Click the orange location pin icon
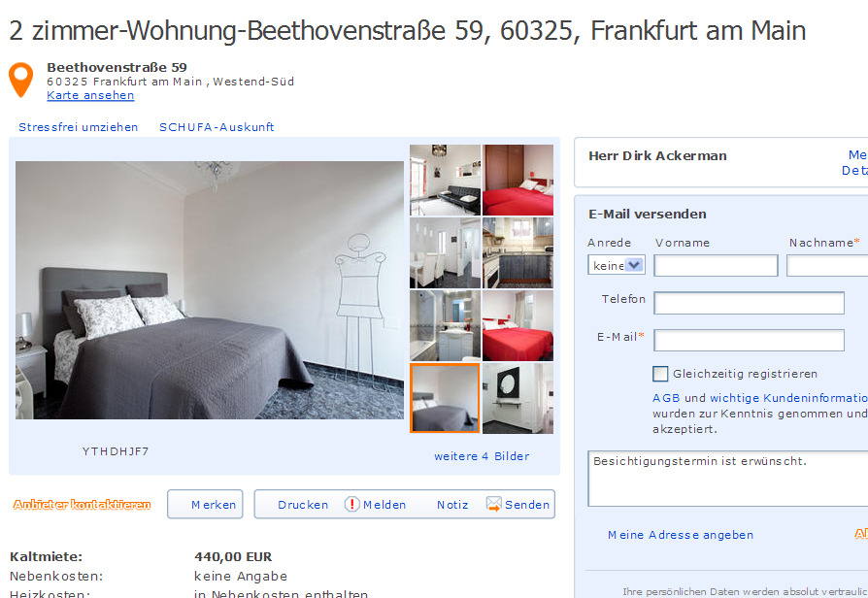This screenshot has width=868, height=598. pyautogui.click(x=21, y=80)
